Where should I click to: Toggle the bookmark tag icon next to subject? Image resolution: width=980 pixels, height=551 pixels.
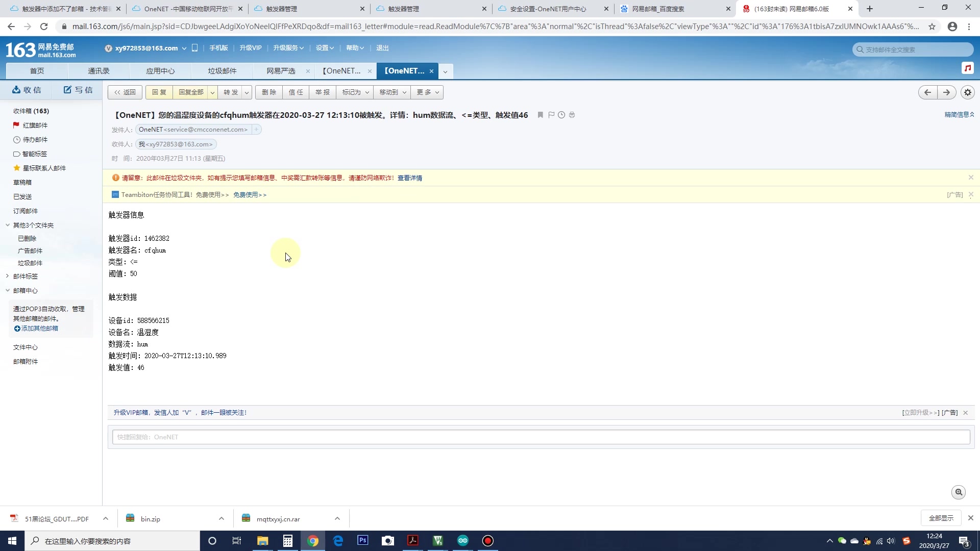(540, 115)
